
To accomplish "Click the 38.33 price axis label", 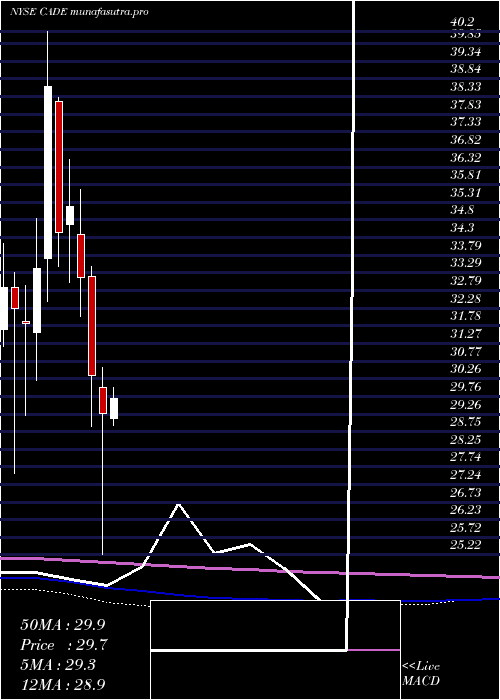I will point(465,87).
